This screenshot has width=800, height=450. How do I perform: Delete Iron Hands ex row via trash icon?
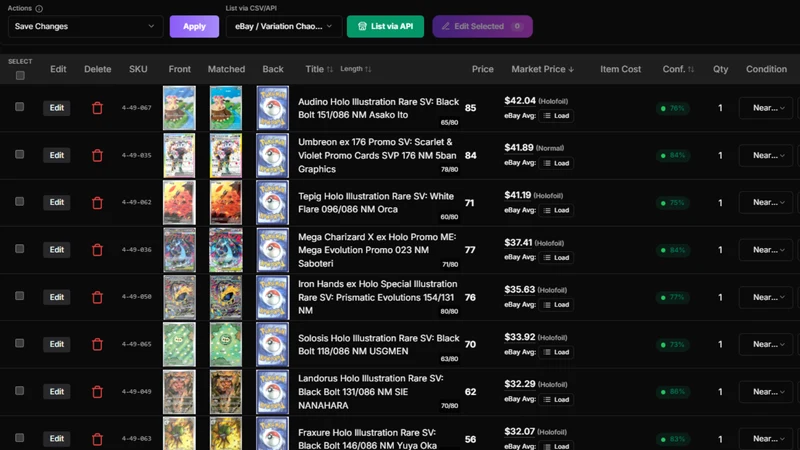97,297
